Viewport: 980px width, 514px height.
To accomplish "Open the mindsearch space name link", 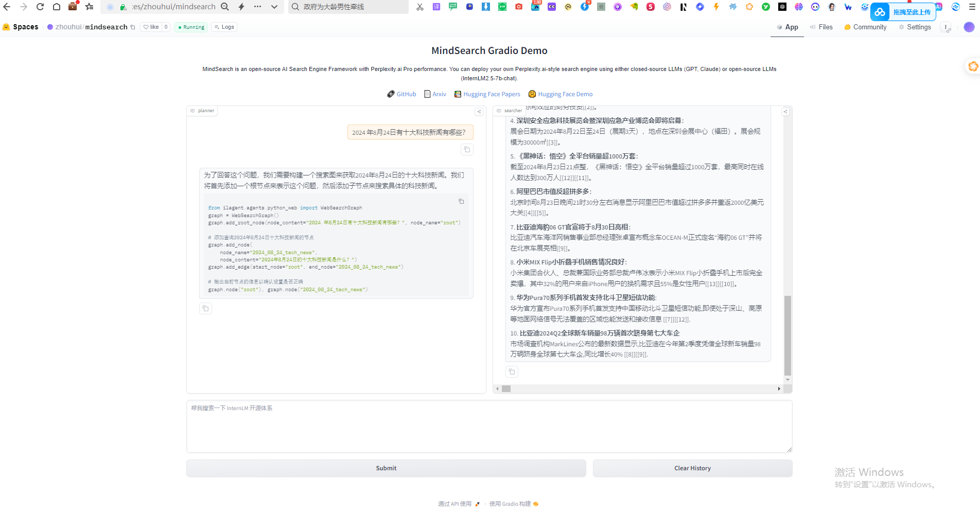I will click(x=106, y=27).
